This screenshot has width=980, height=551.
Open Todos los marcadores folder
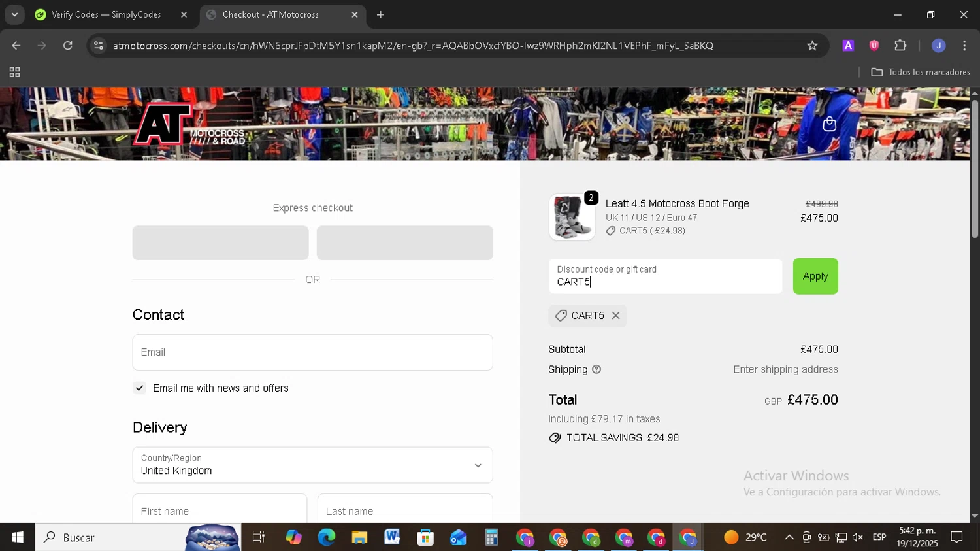920,72
